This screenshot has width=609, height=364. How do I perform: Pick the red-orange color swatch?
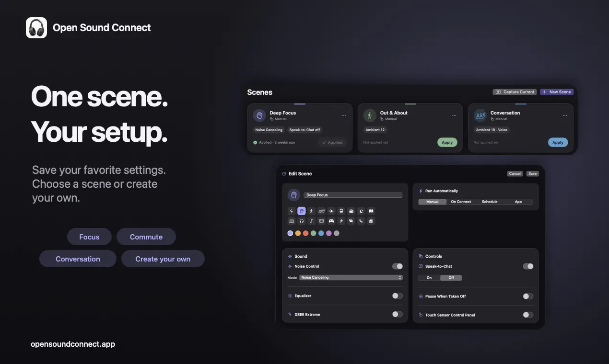[305, 233]
